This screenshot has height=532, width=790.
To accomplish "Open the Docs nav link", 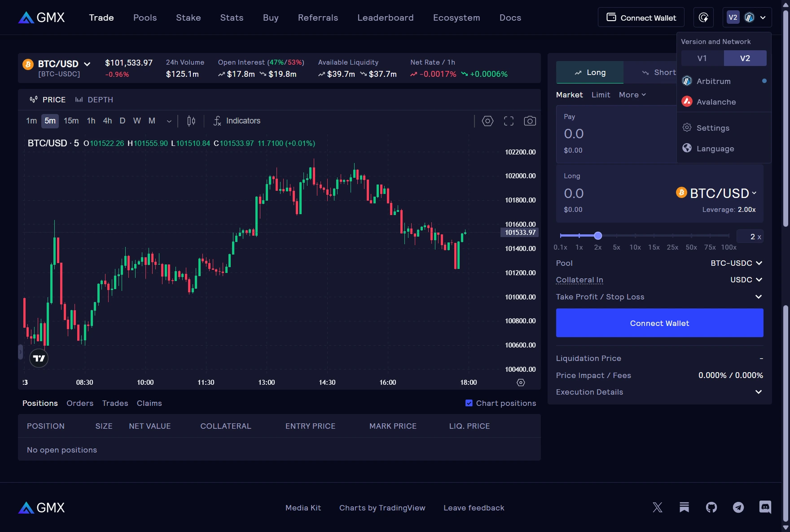I will (510, 18).
